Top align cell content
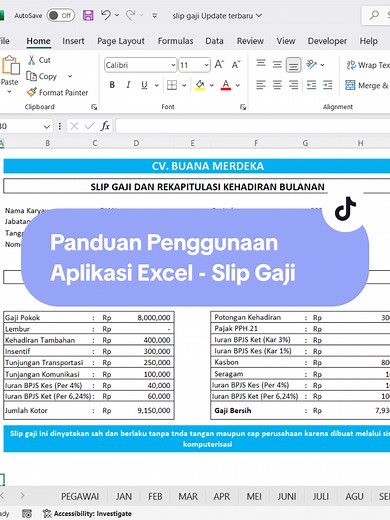 261,64
